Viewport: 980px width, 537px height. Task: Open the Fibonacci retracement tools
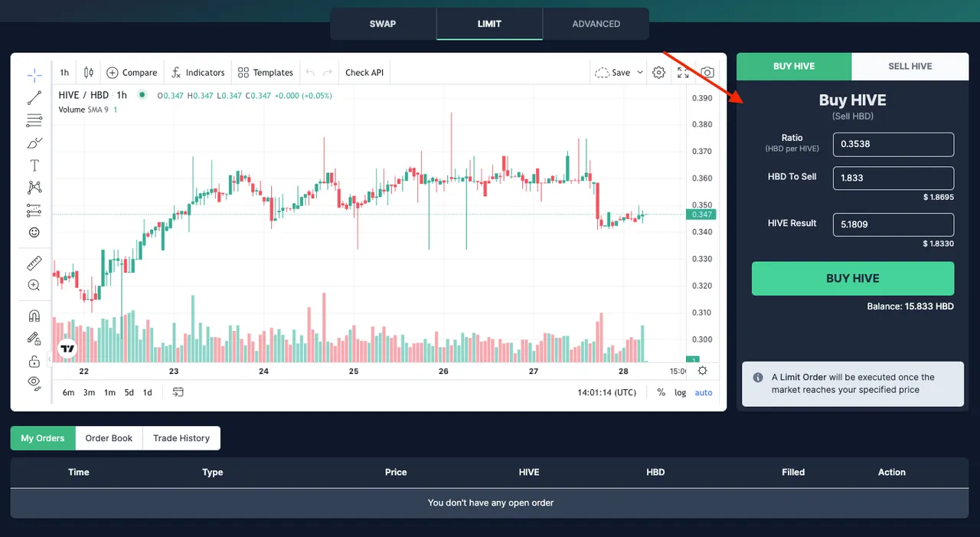point(34,120)
